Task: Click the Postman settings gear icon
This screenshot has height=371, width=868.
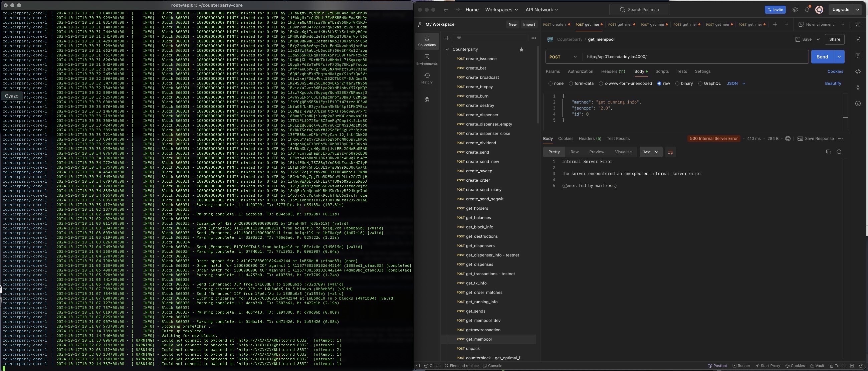Action: pyautogui.click(x=795, y=10)
